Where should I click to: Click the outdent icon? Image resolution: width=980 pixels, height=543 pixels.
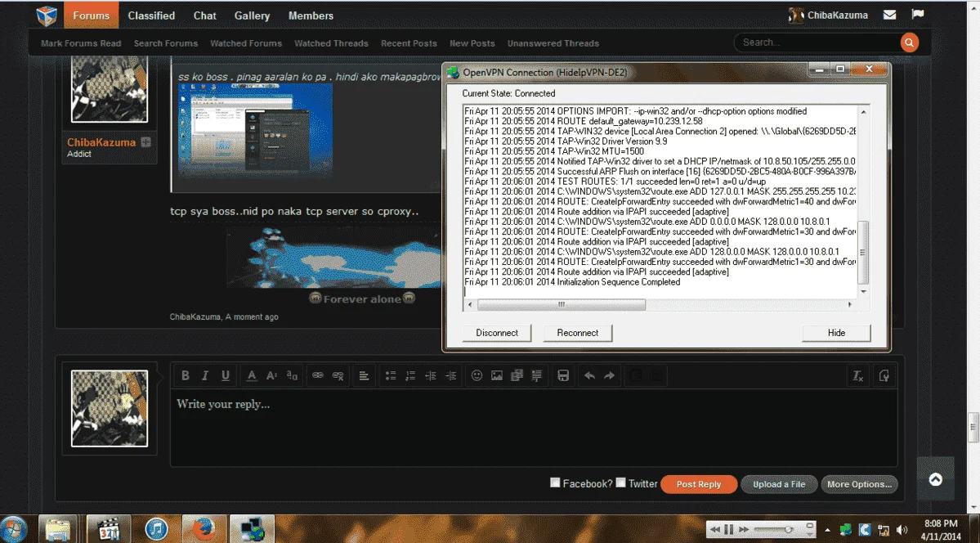[x=431, y=375]
